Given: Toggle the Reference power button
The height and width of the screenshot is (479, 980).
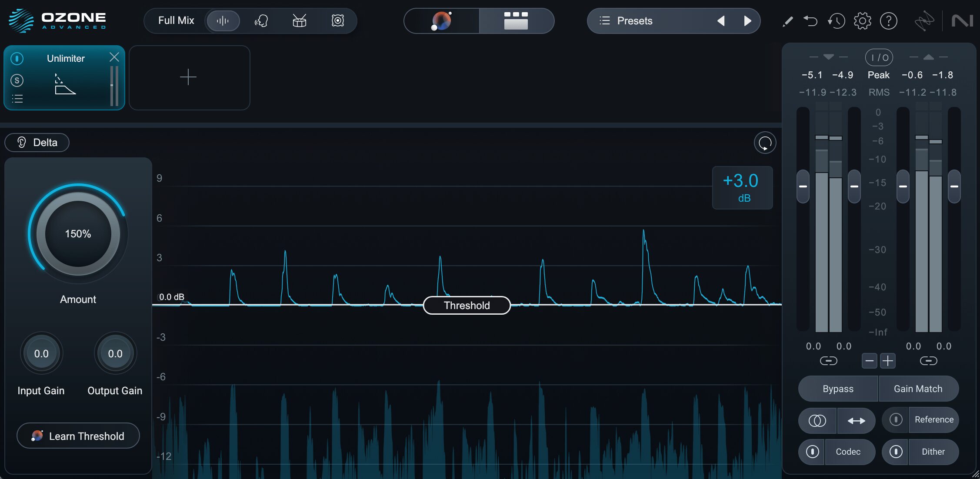Looking at the screenshot, I should tap(896, 419).
